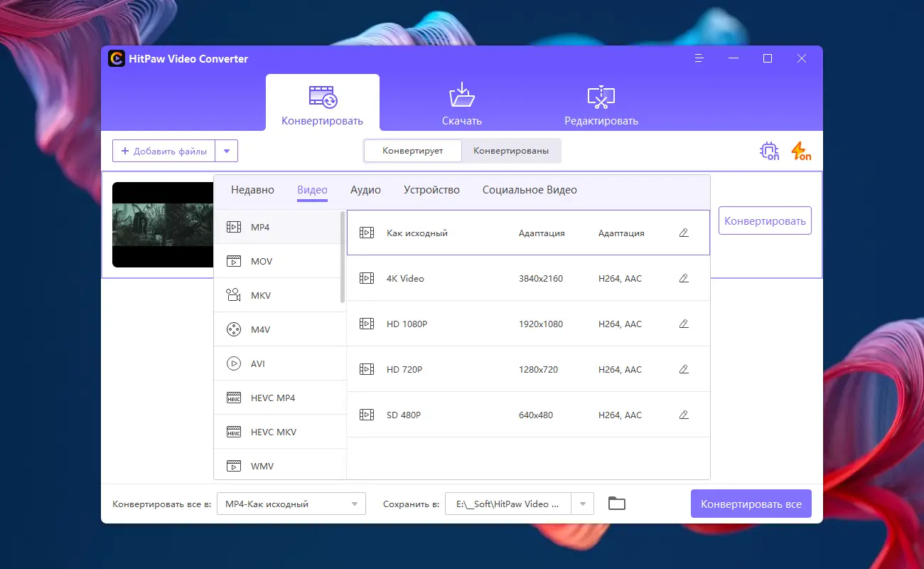Click 640x480 resolution text
Image resolution: width=924 pixels, height=569 pixels.
click(536, 415)
